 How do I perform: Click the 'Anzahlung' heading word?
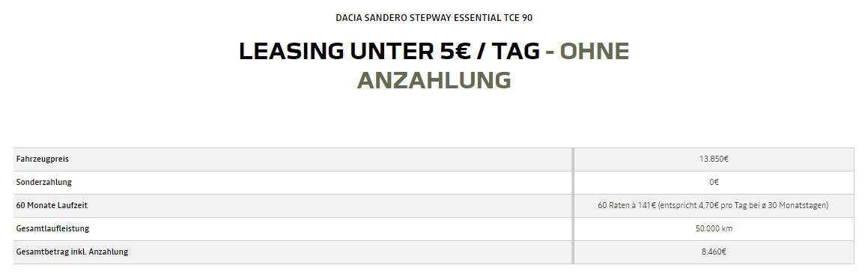pyautogui.click(x=434, y=80)
